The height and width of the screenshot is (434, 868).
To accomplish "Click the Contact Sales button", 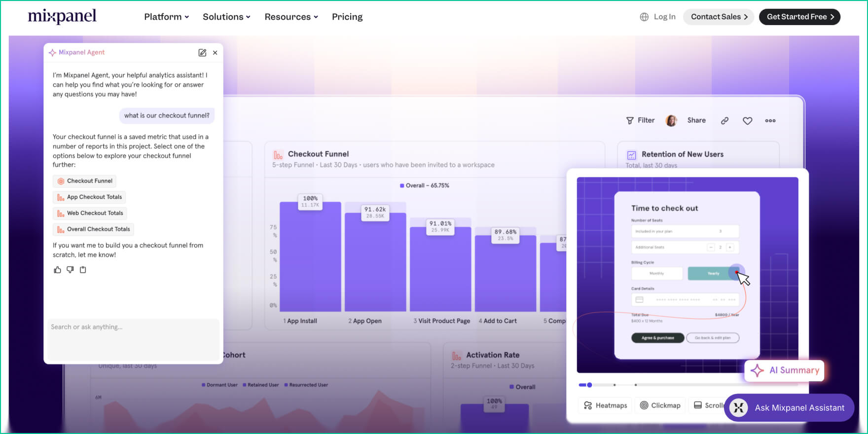I will (719, 17).
